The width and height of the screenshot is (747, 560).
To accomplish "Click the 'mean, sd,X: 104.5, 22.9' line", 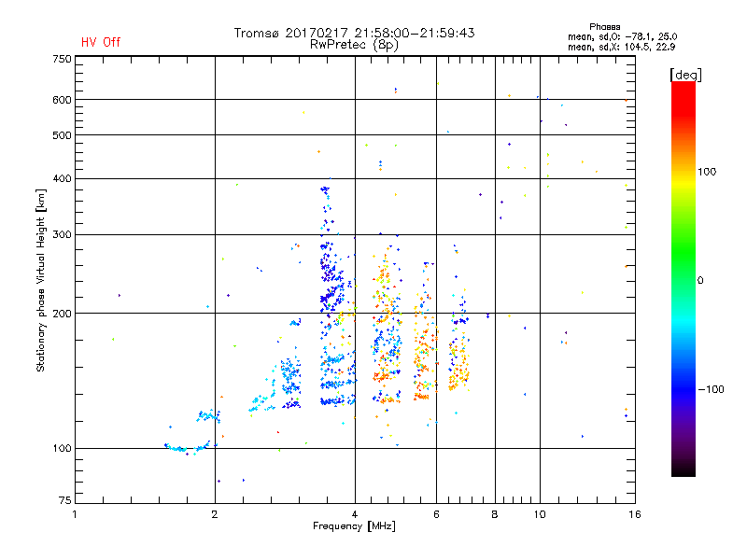I will tap(621, 47).
